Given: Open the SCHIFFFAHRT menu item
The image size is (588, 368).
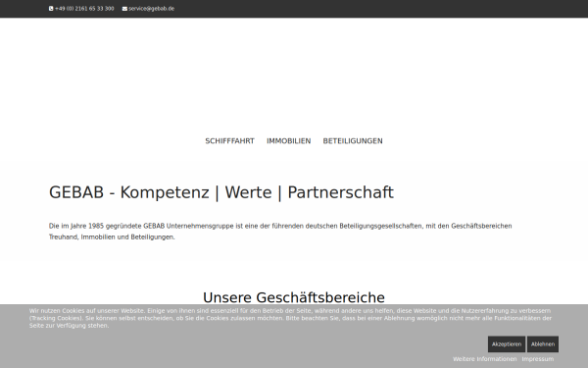Looking at the screenshot, I should (x=229, y=141).
